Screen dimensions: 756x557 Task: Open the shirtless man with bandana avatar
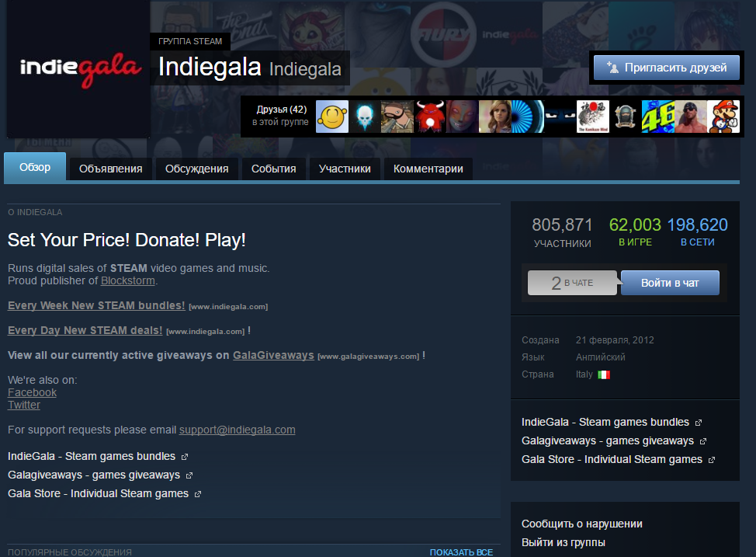691,117
